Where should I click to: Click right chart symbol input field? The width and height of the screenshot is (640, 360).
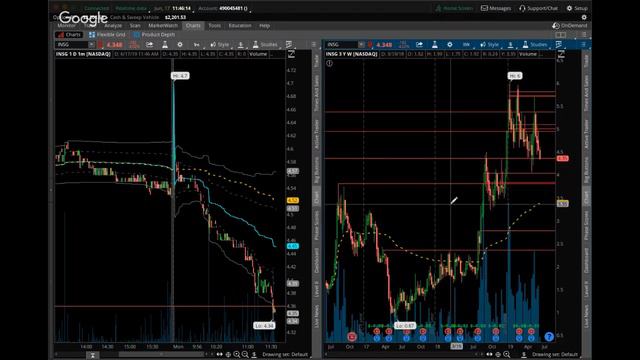[x=342, y=44]
